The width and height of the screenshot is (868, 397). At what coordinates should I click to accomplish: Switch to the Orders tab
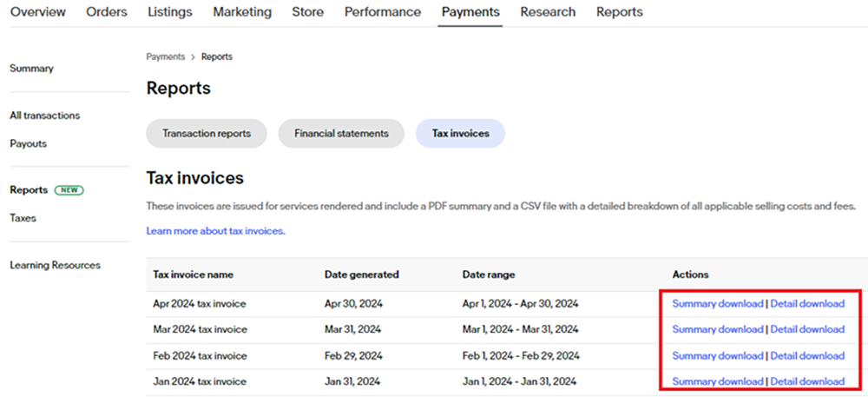[x=106, y=11]
